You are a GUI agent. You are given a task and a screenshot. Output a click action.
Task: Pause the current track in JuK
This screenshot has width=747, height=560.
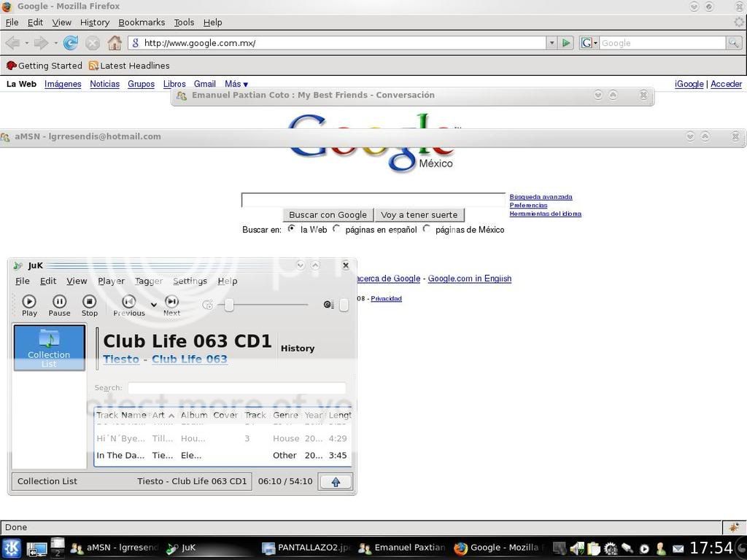pos(59,305)
